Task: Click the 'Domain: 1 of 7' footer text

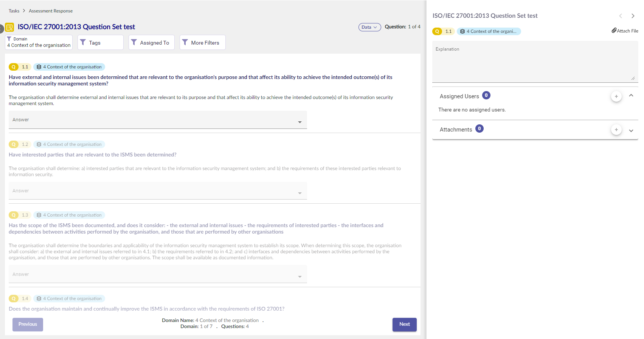Action: tap(196, 327)
